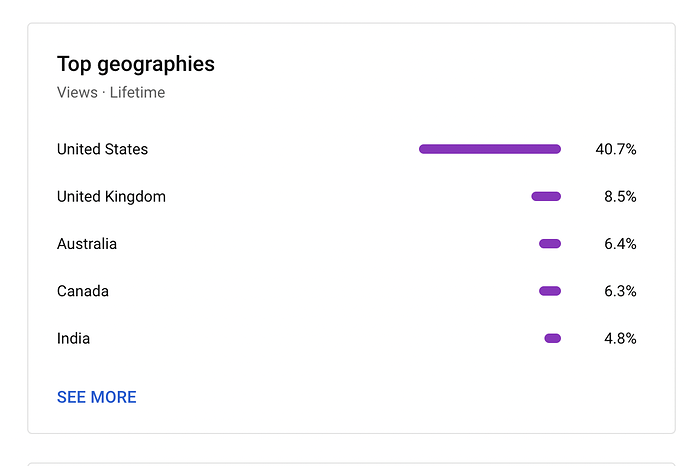
Task: Click the Australia purple bar
Action: tap(550, 244)
